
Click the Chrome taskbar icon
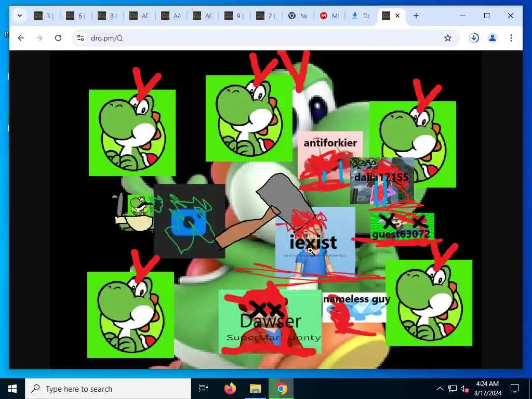(x=281, y=389)
